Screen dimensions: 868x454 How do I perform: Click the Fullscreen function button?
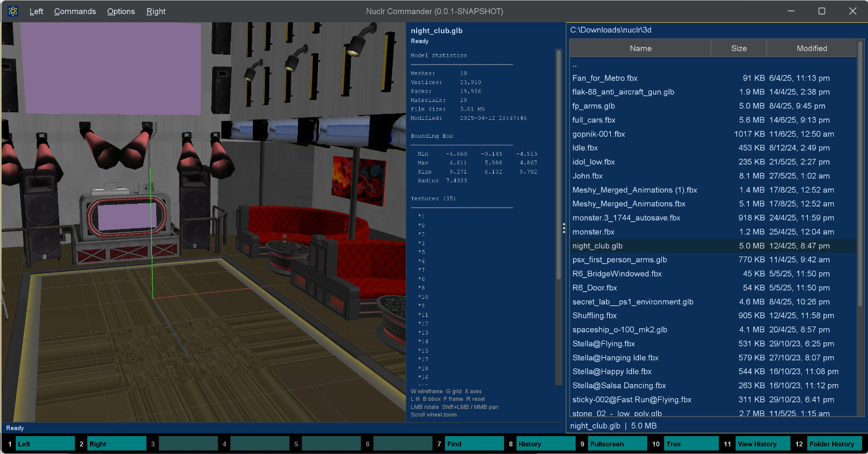(x=618, y=444)
